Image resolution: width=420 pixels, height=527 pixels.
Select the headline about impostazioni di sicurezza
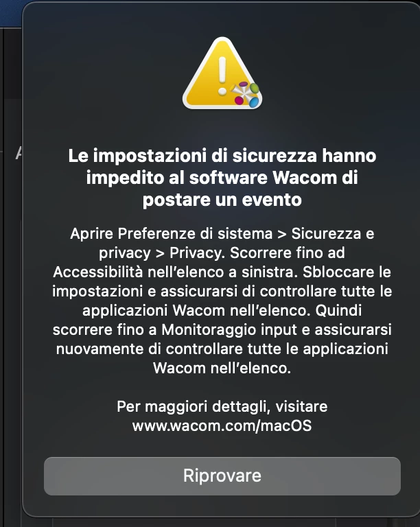click(x=222, y=178)
